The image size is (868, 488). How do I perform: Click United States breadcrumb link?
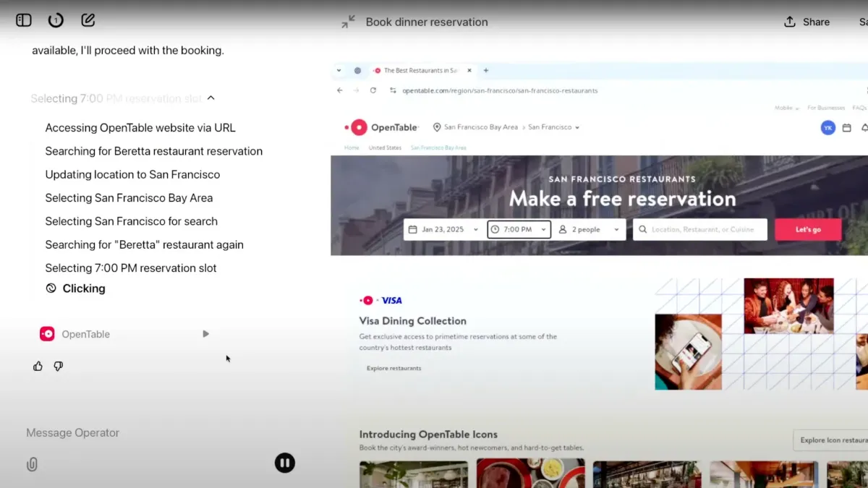(x=385, y=147)
